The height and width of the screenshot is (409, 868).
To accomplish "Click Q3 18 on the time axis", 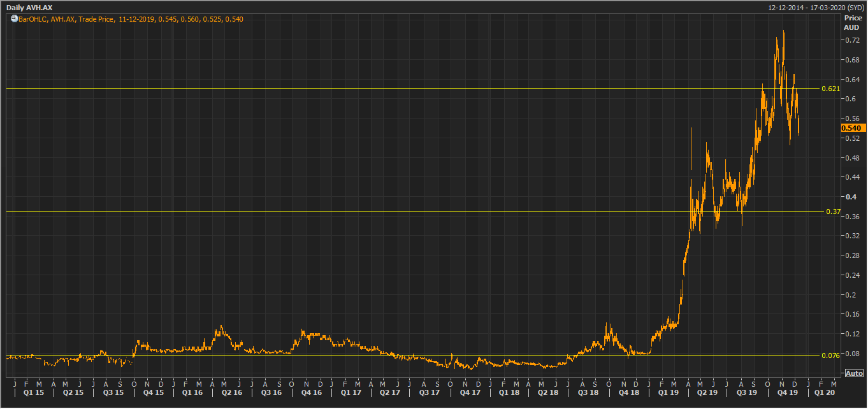I will (x=588, y=393).
